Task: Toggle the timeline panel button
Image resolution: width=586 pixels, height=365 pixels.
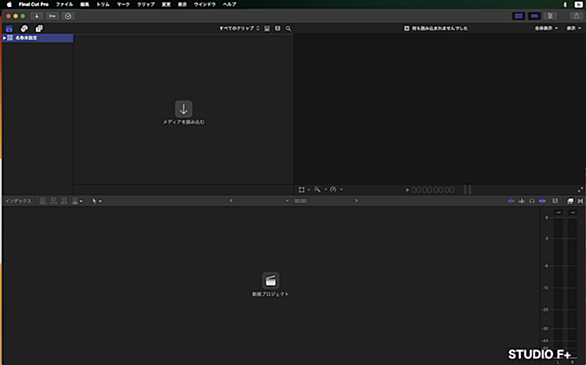Action: click(x=534, y=16)
